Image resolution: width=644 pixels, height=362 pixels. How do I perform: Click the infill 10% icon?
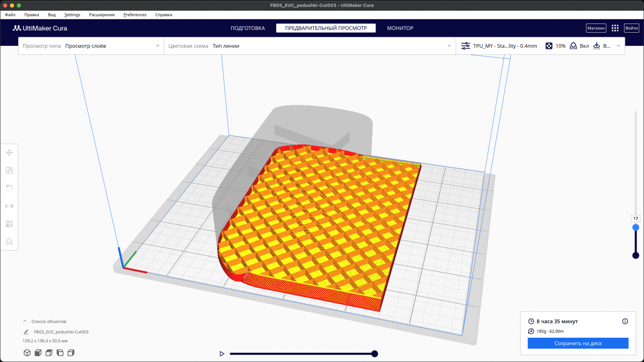(549, 46)
